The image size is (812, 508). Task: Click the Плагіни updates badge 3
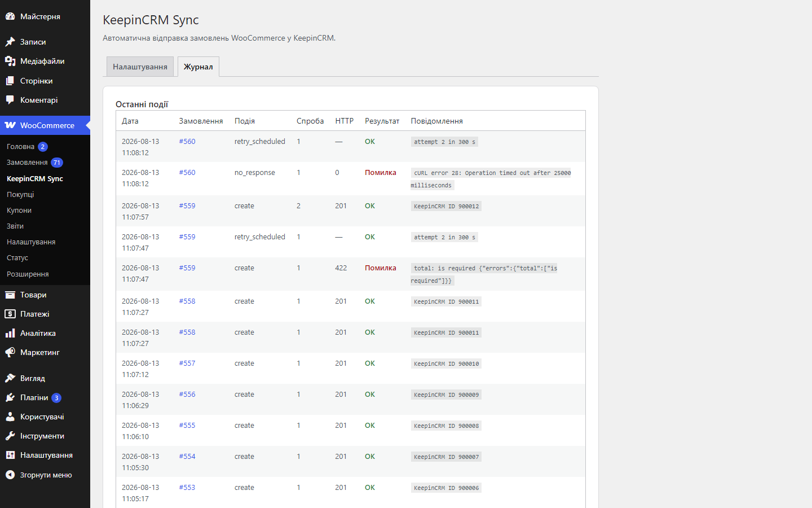(56, 398)
